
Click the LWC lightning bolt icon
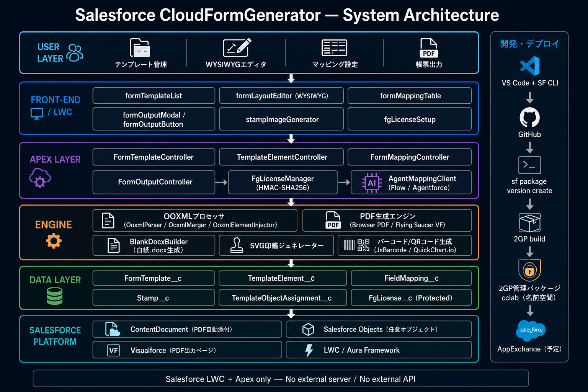pyautogui.click(x=309, y=350)
